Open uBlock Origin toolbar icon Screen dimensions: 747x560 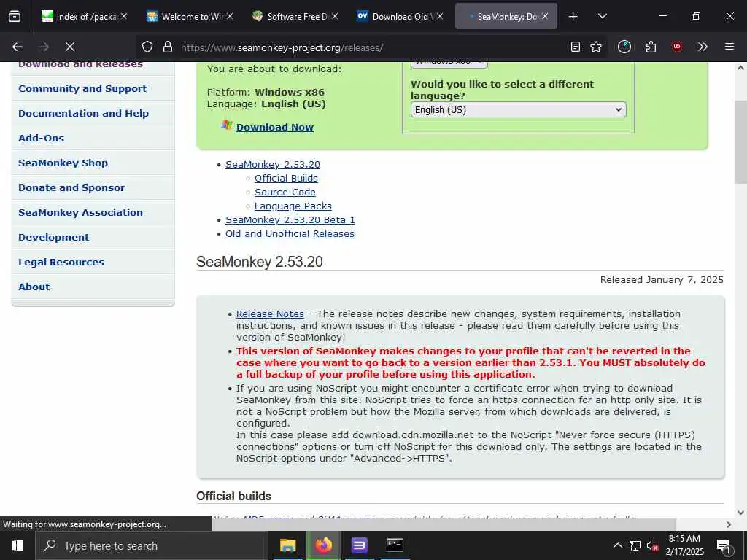point(677,47)
